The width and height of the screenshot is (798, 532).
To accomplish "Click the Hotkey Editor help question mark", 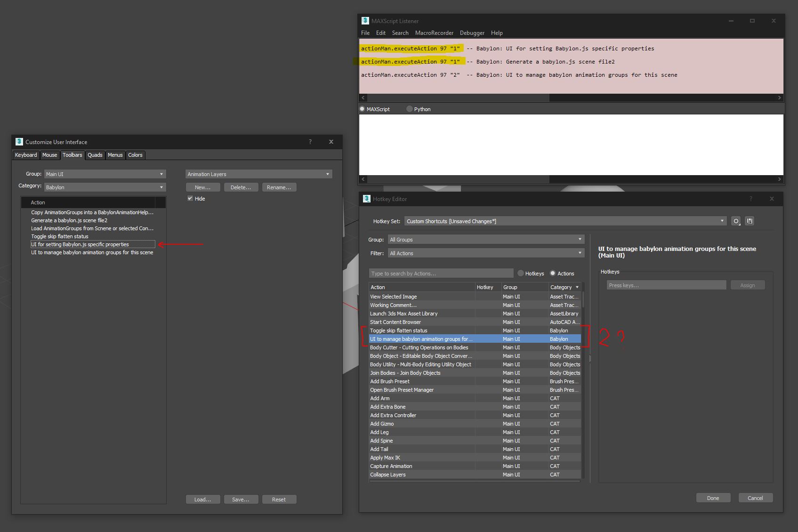I will 750,199.
